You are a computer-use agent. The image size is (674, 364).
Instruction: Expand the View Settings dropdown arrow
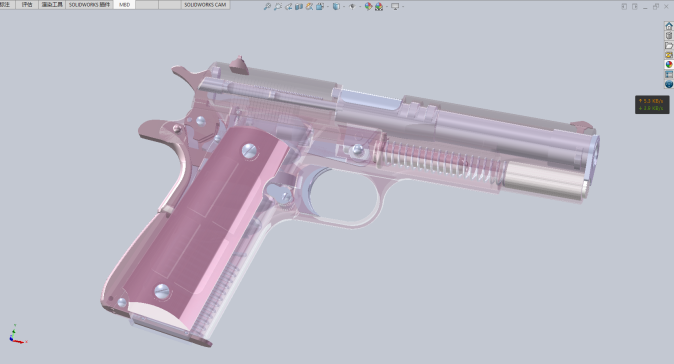403,6
